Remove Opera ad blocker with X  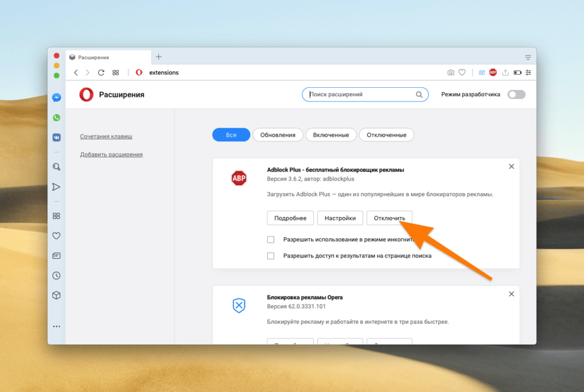tap(512, 294)
